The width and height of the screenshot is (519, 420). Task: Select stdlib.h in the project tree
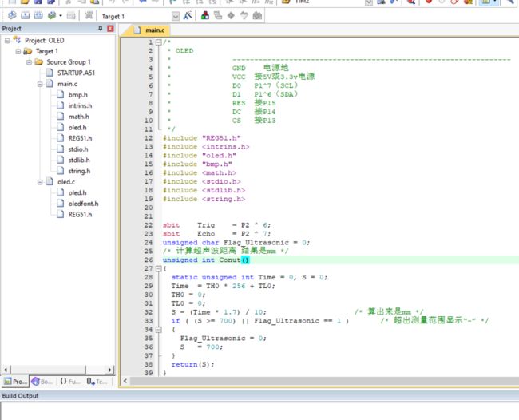[79, 160]
